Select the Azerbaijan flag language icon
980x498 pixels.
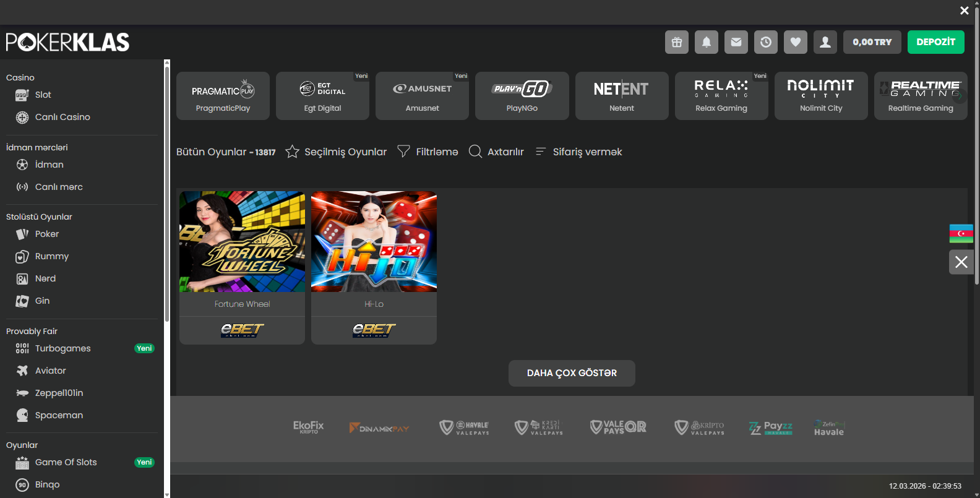(x=961, y=233)
